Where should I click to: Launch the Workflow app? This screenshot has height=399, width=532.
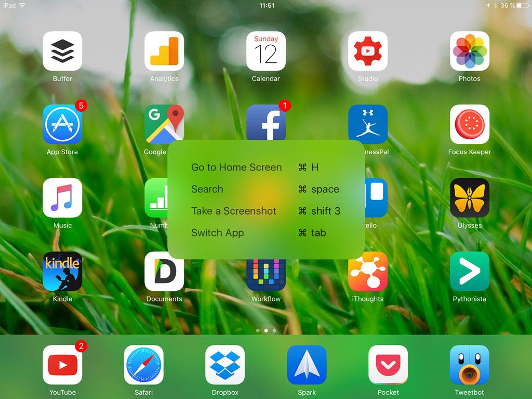(266, 275)
